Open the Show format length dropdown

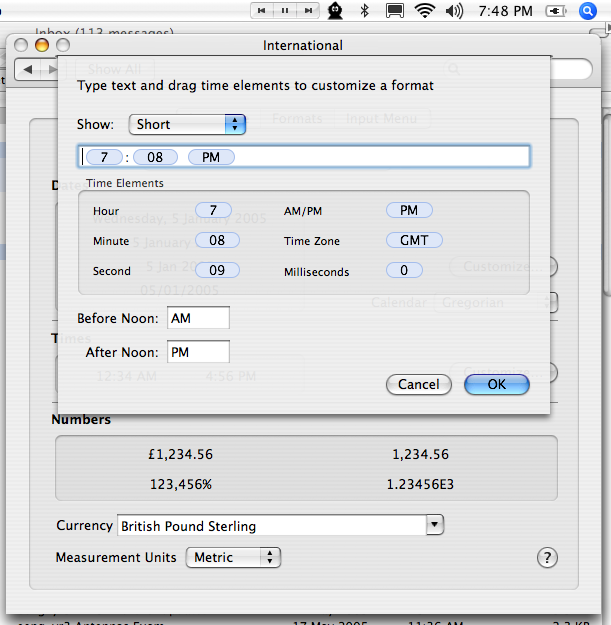pos(187,124)
